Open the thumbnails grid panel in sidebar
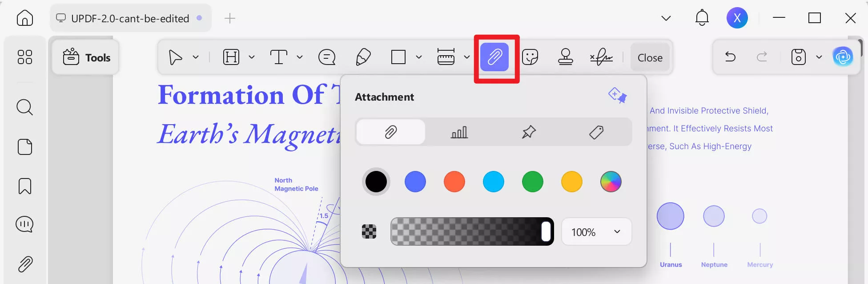This screenshot has height=284, width=868. (x=25, y=57)
